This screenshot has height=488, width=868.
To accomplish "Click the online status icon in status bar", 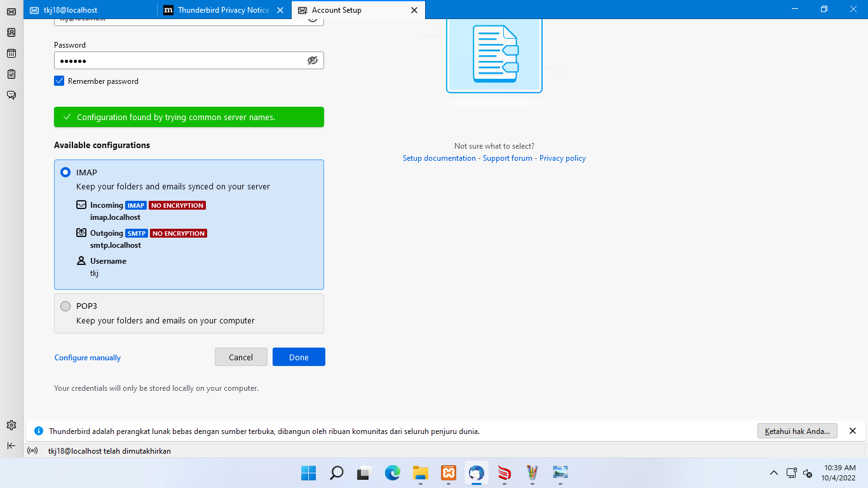I will [x=33, y=451].
